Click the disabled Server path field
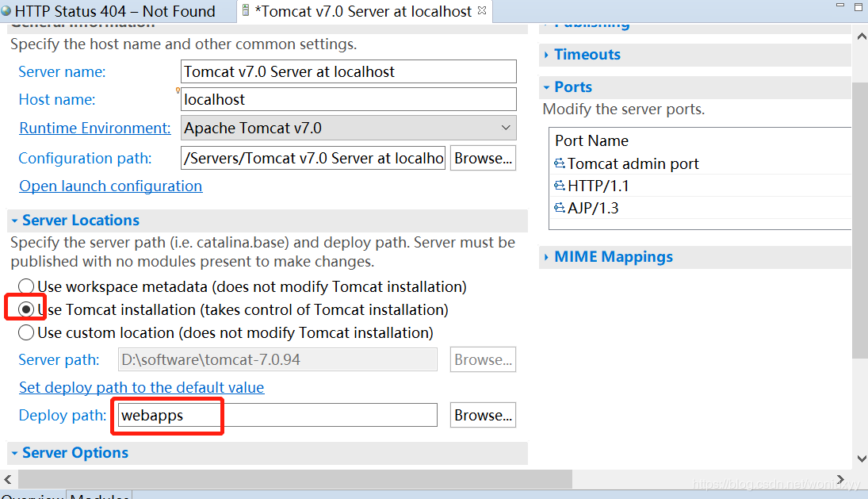The image size is (868, 499). (x=277, y=360)
